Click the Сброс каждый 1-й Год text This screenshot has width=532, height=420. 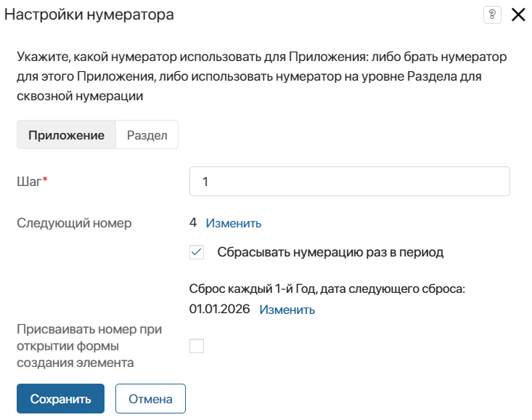pyautogui.click(x=253, y=288)
